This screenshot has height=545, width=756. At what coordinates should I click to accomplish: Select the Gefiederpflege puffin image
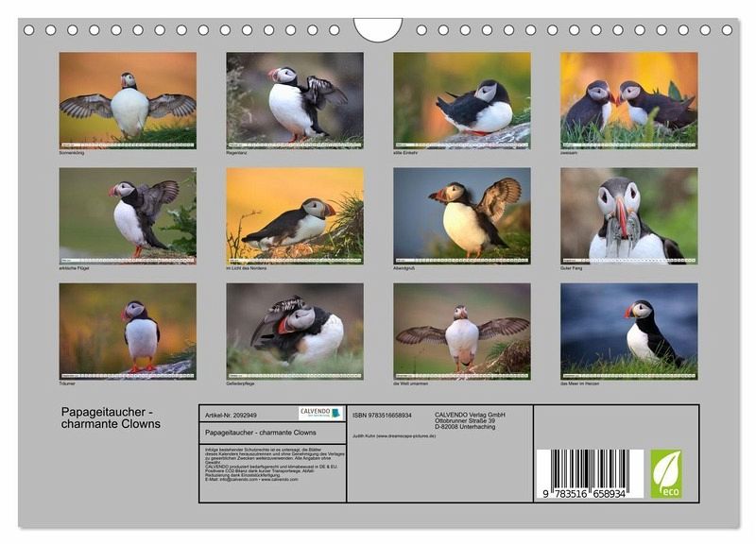pyautogui.click(x=295, y=331)
